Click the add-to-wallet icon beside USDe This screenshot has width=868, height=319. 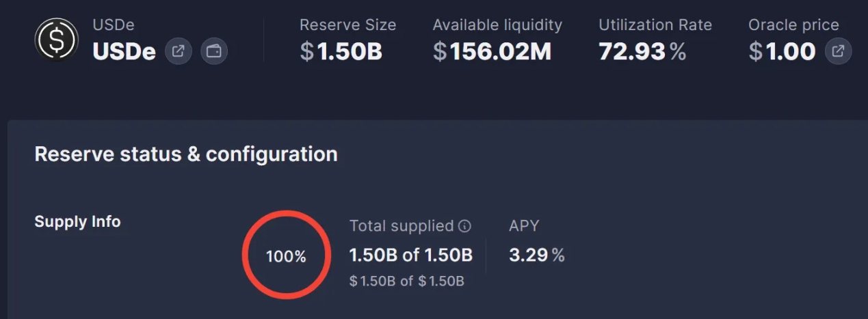[x=214, y=51]
